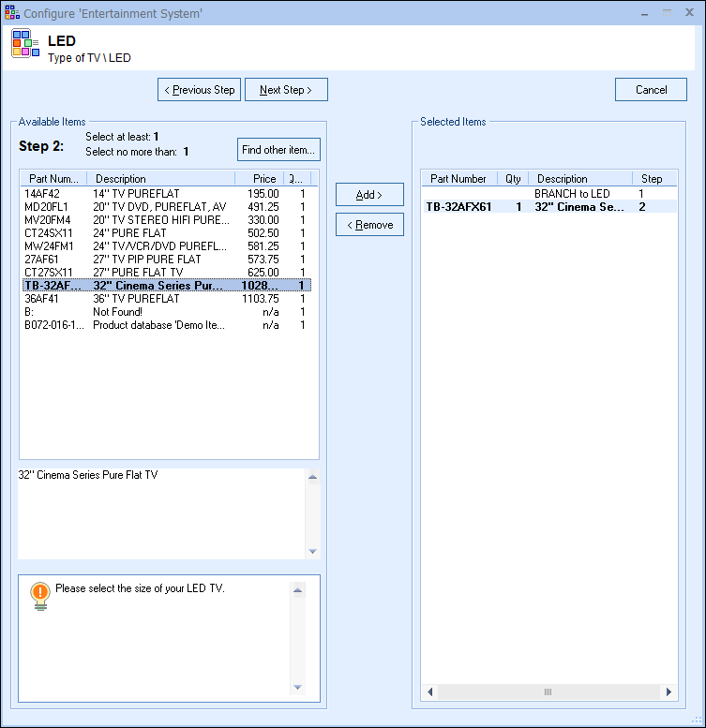The width and height of the screenshot is (706, 728).
Task: Select the 36AF41 36" TV PUREFLAT
Action: (166, 299)
